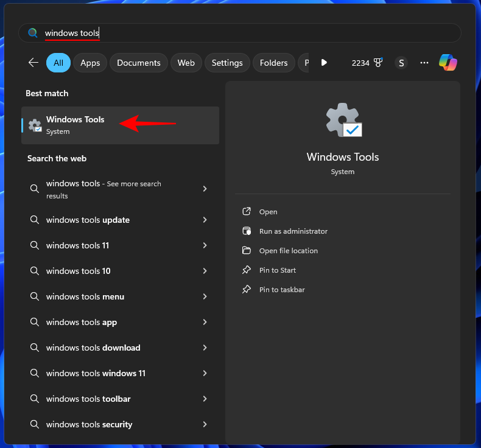Switch to the Documents filter tab
The height and width of the screenshot is (448, 481).
139,63
